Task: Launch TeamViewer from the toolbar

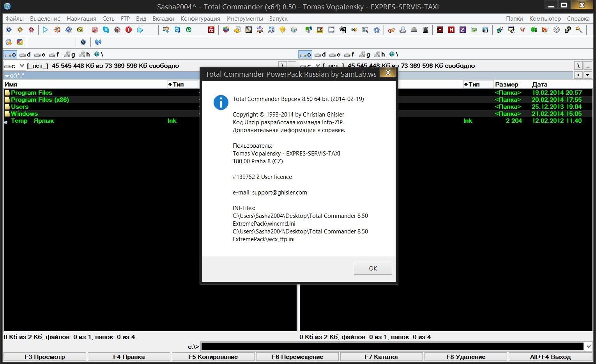Action: (x=177, y=30)
